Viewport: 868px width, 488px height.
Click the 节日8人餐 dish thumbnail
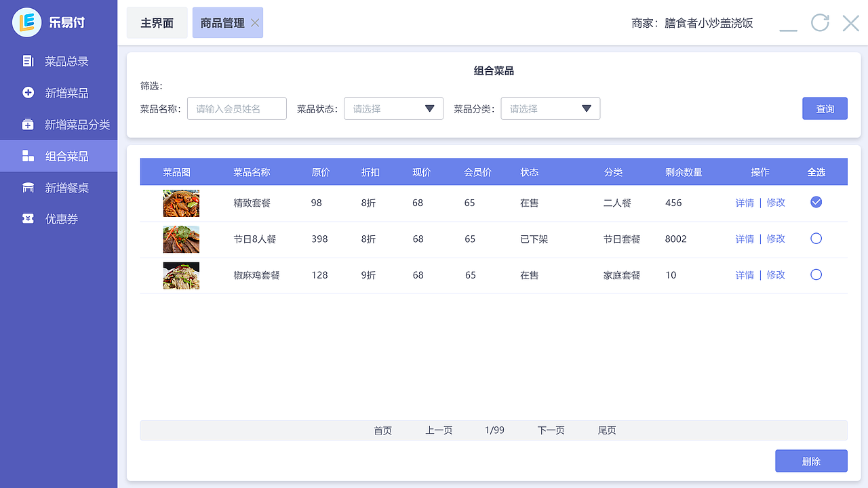[181, 239]
